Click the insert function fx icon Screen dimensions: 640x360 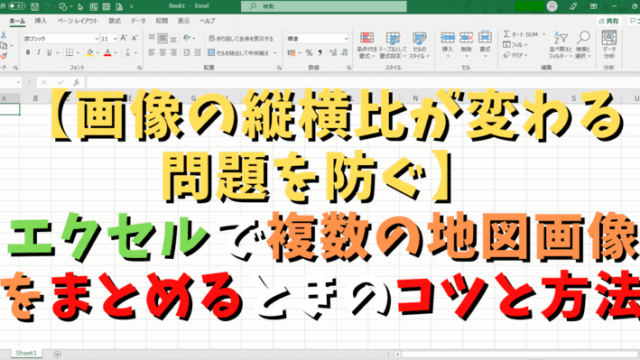click(x=76, y=82)
